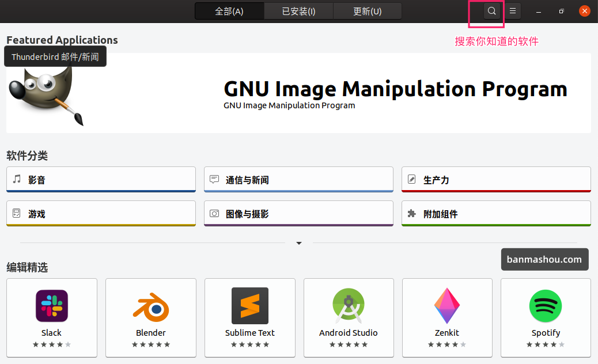Click the Spotify name label
Viewport: 598px width, 364px height.
tap(546, 333)
